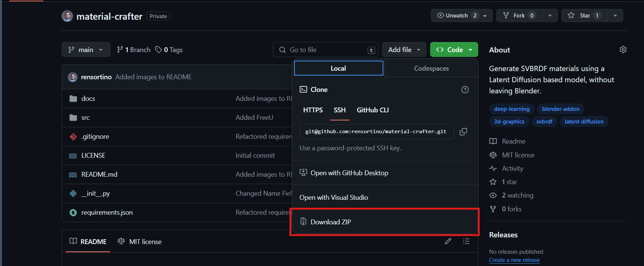Viewport: 644px width, 266px height.
Task: Click the rensortino commit author avatar
Action: 73,77
